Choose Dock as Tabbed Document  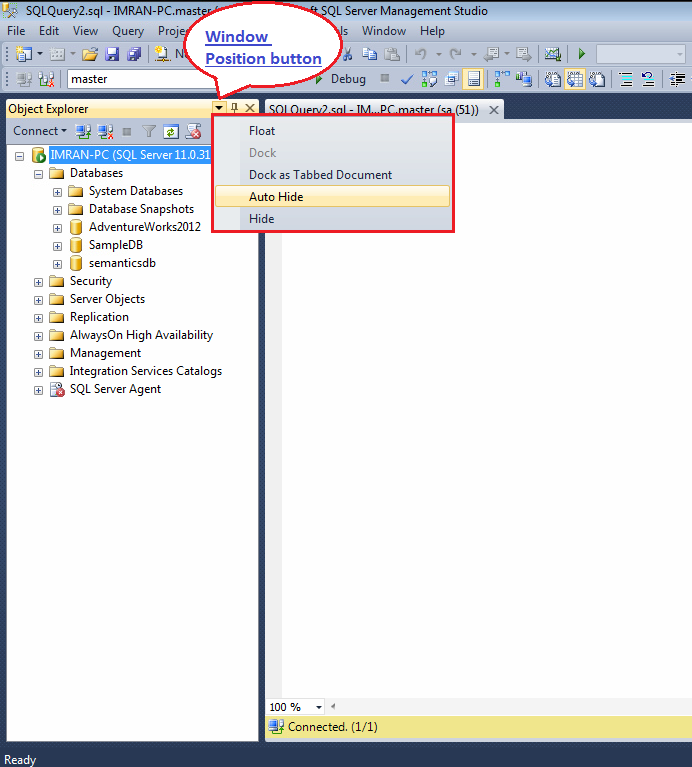pos(332,175)
